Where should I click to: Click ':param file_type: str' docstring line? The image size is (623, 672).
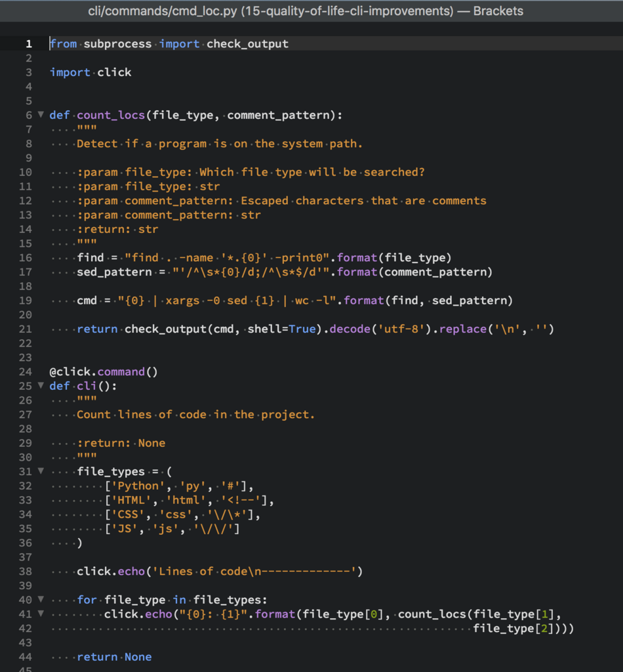149,186
